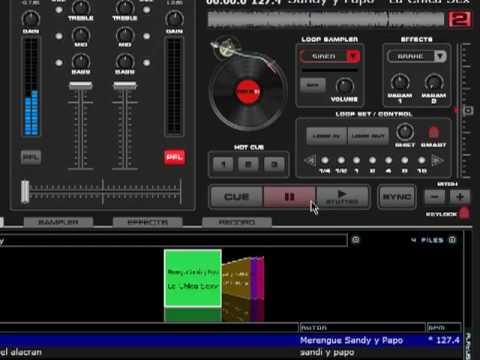480x360 pixels.
Task: Click the loop Shift knob
Action: click(x=405, y=132)
